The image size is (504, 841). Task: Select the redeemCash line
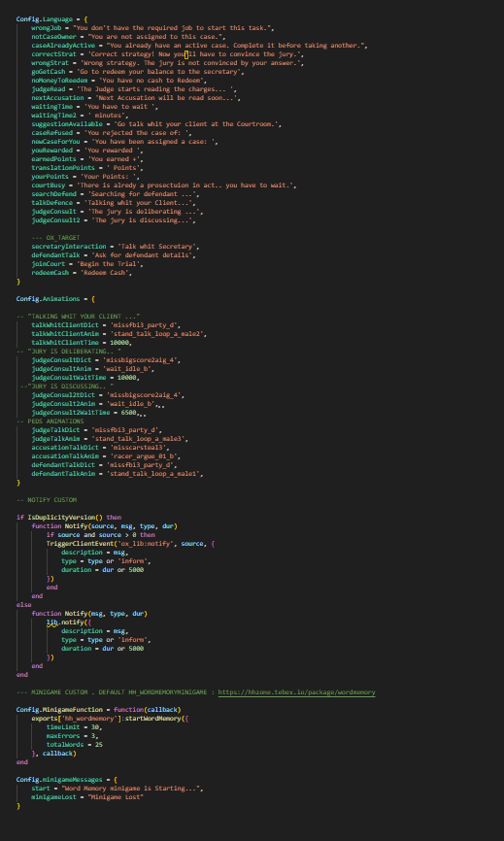coord(82,273)
